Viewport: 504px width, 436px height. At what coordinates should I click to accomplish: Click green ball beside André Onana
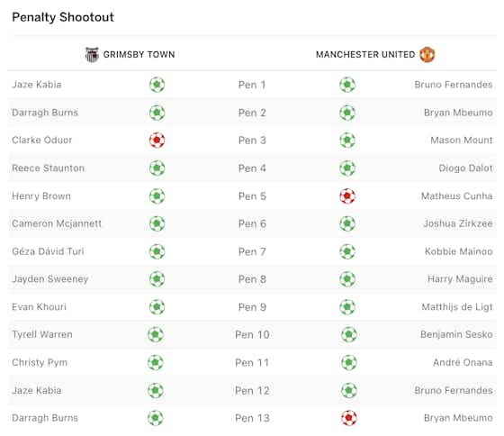click(349, 363)
